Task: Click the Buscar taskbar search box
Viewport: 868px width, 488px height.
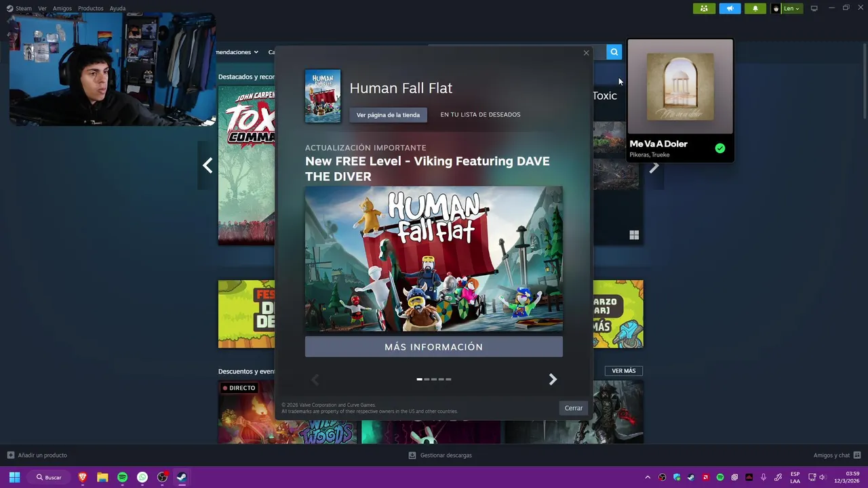Action: coord(50,477)
